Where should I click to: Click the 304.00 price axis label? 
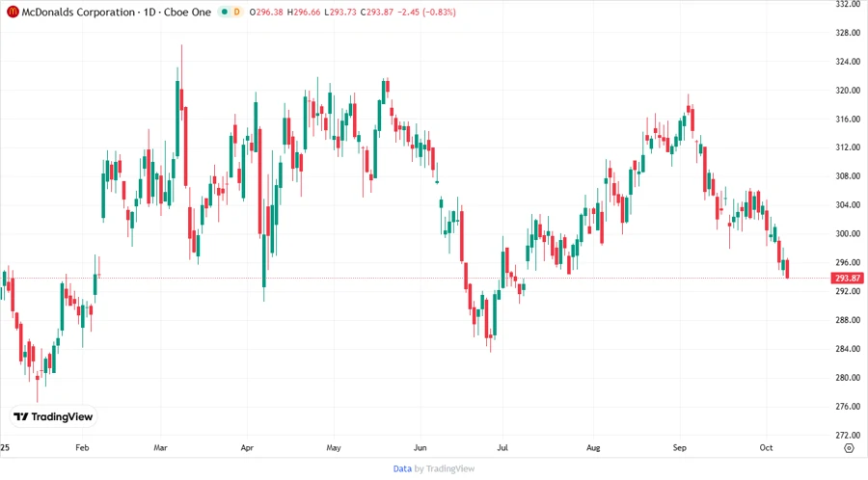848,204
